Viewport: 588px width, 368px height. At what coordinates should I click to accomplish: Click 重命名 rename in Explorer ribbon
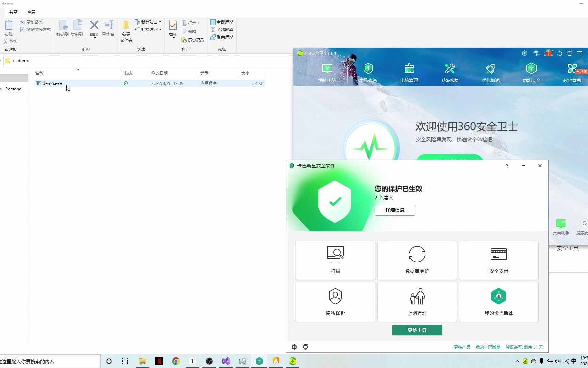point(108,29)
